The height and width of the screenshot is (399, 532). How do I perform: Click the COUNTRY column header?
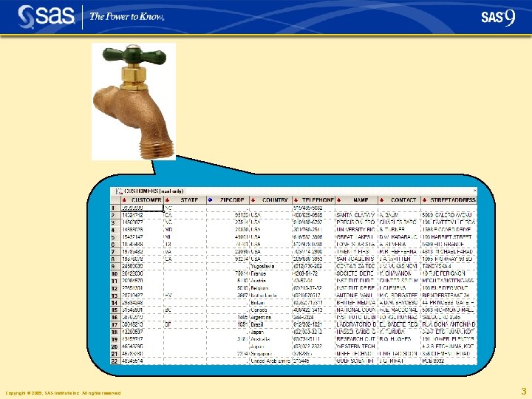(x=270, y=199)
